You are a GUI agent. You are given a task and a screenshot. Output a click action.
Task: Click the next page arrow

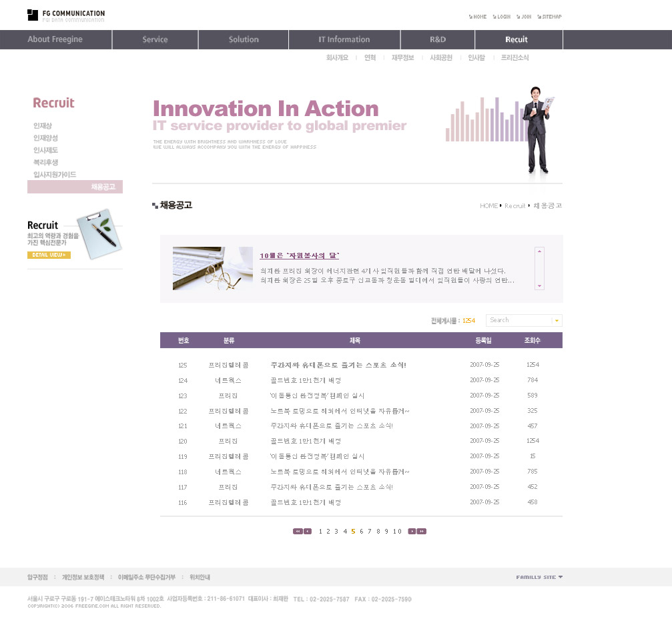412,532
